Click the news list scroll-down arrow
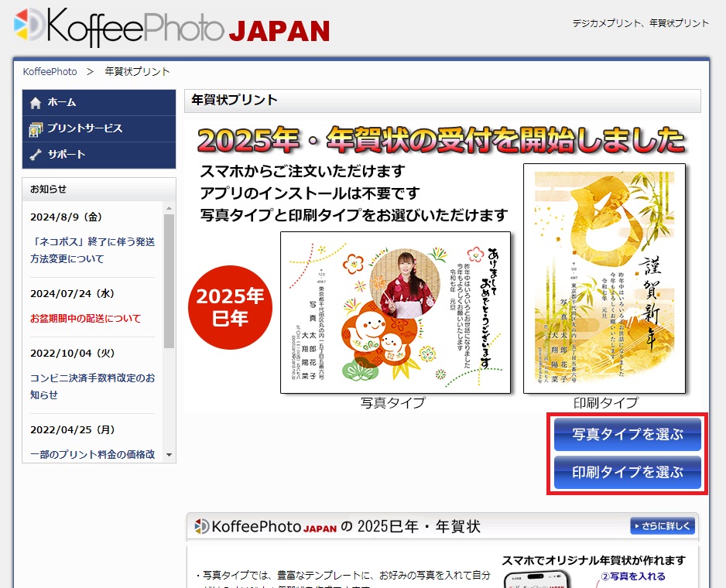The width and height of the screenshot is (726, 588). point(169,455)
